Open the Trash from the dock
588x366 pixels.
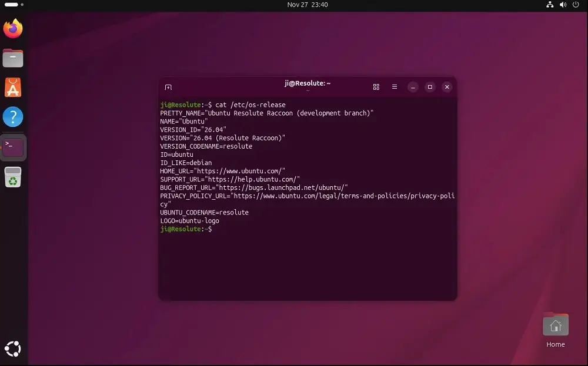(12, 177)
